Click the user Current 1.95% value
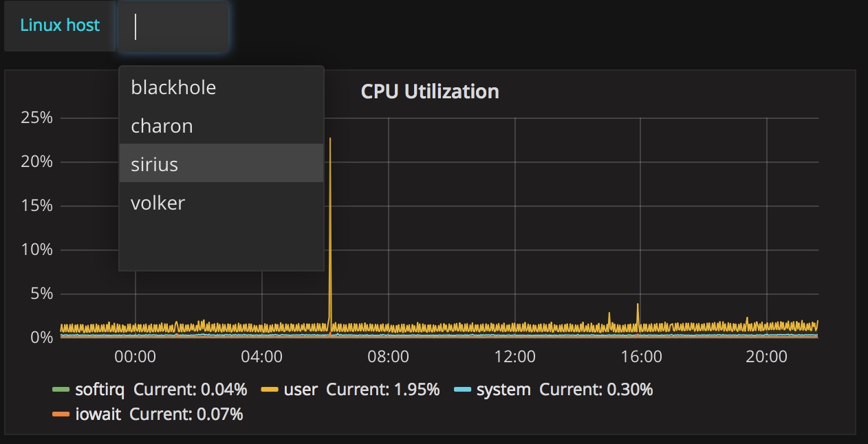This screenshot has height=444, width=868. 382,390
